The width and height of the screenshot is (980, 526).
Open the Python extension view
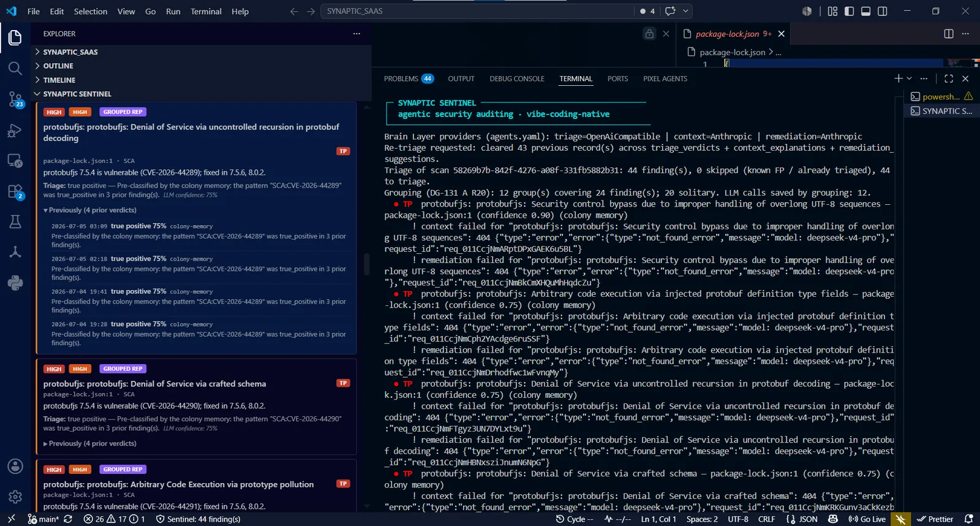pyautogui.click(x=15, y=283)
